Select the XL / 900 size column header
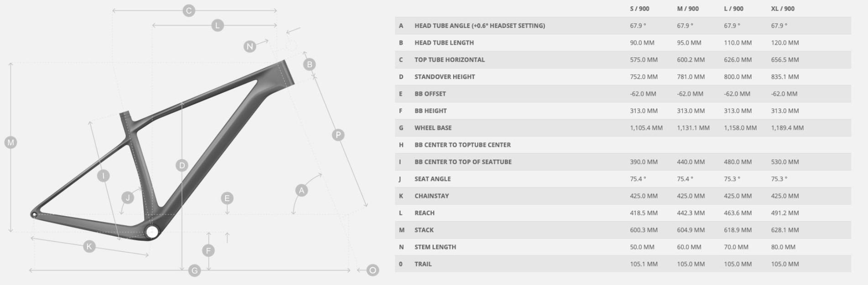 [x=783, y=9]
